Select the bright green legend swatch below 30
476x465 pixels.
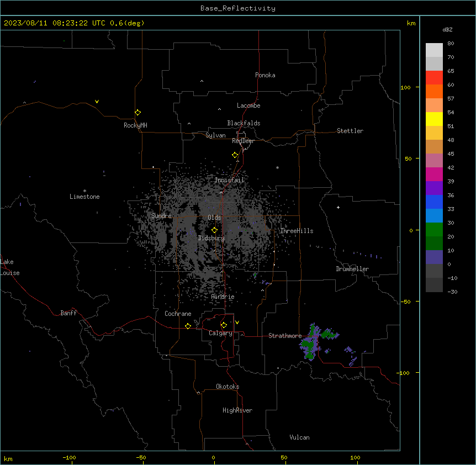(434, 230)
